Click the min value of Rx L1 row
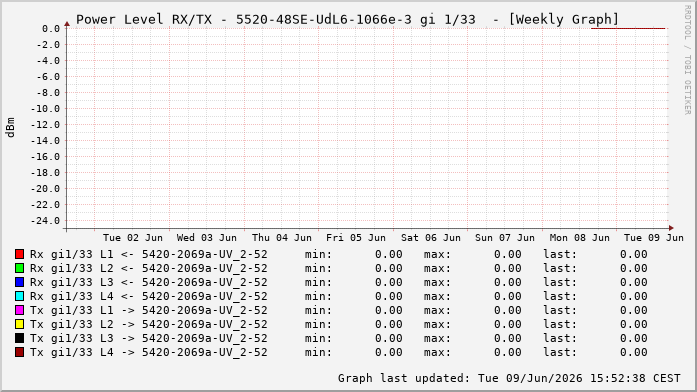 [389, 254]
